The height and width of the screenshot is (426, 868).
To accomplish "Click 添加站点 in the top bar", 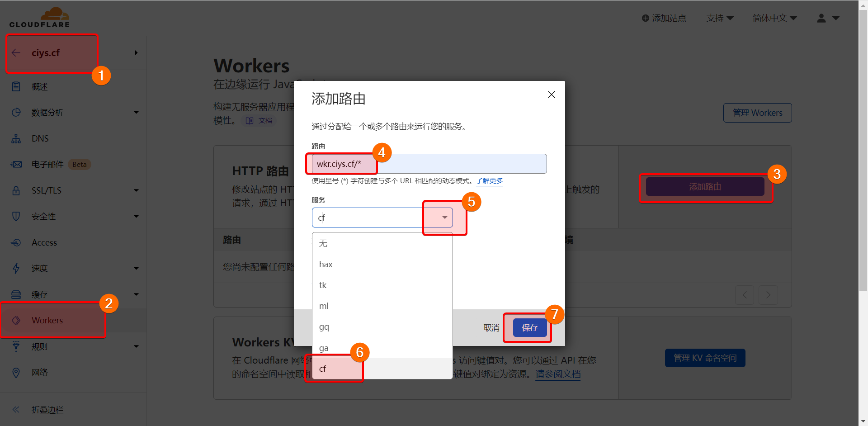I will tap(663, 18).
